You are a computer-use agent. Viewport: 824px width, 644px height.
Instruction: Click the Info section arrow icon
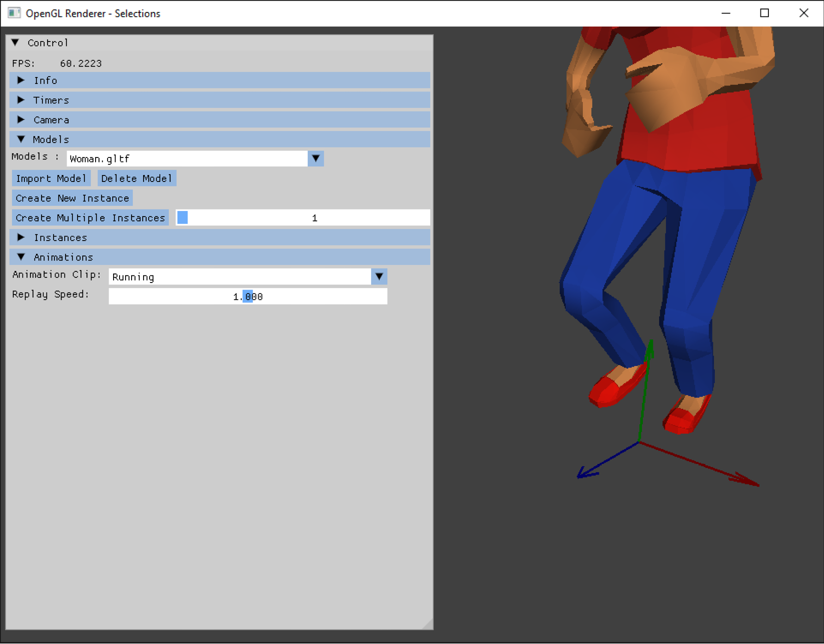pyautogui.click(x=21, y=80)
